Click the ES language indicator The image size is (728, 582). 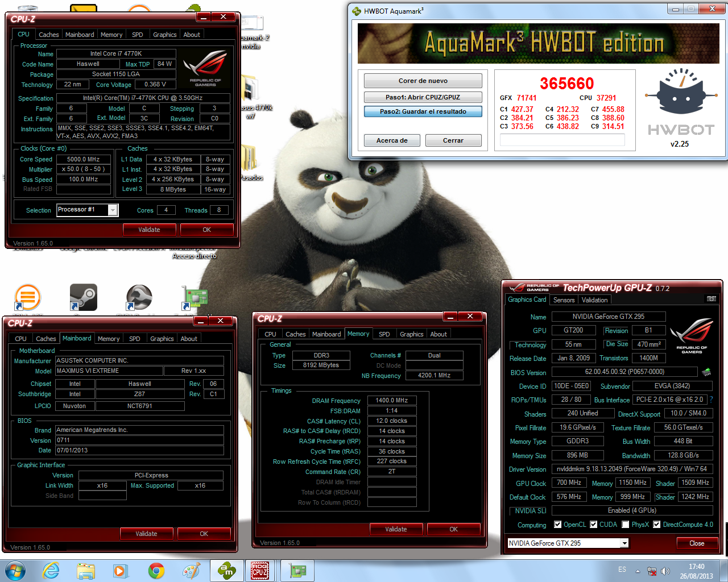[622, 569]
